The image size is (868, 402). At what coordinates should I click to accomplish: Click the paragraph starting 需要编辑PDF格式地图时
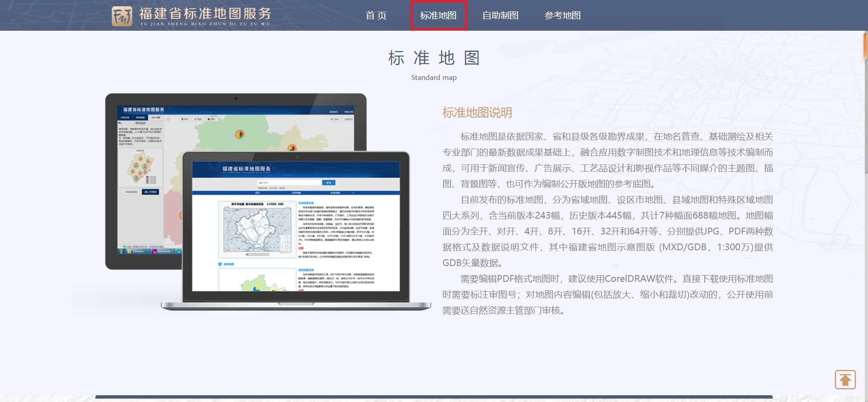pyautogui.click(x=608, y=294)
